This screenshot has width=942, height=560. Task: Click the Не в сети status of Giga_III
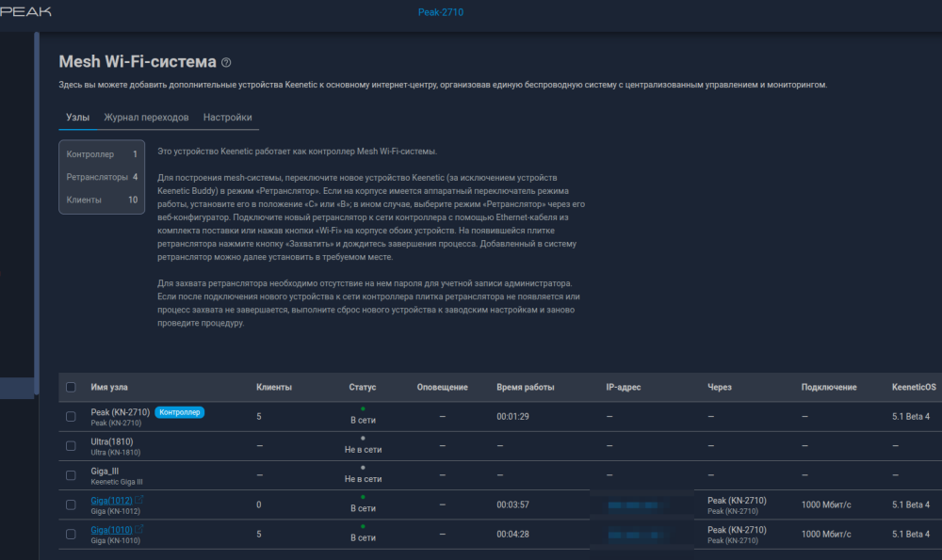(363, 479)
